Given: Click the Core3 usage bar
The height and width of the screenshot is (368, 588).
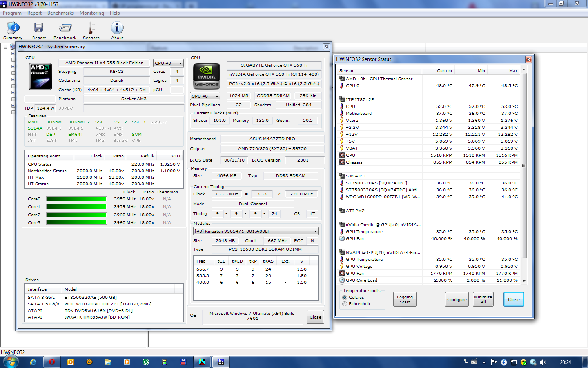Looking at the screenshot, I should 77,223.
